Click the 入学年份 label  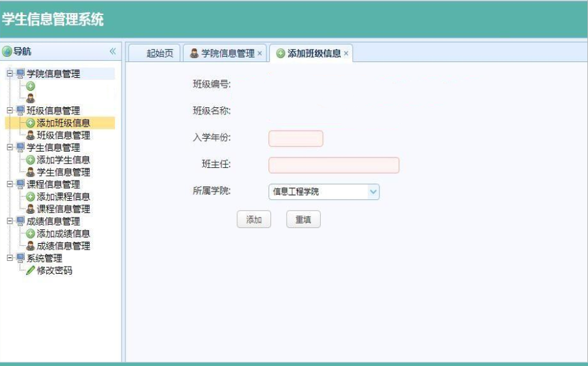click(212, 138)
